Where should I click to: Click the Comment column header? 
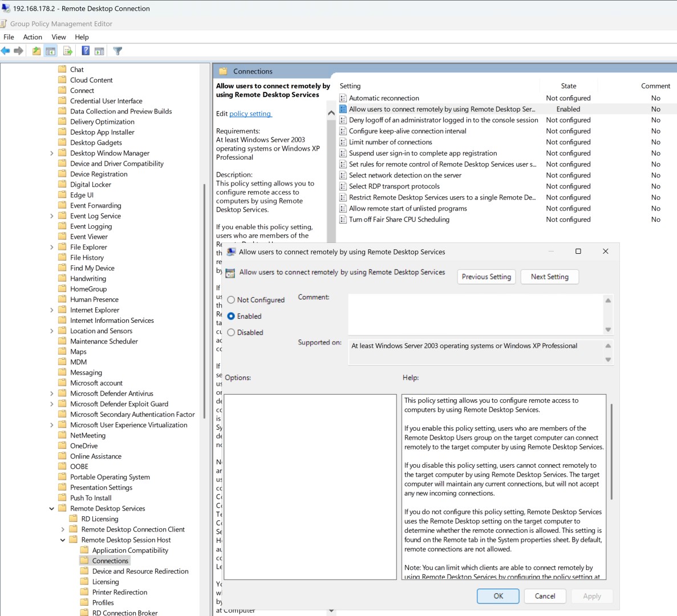[x=655, y=86]
